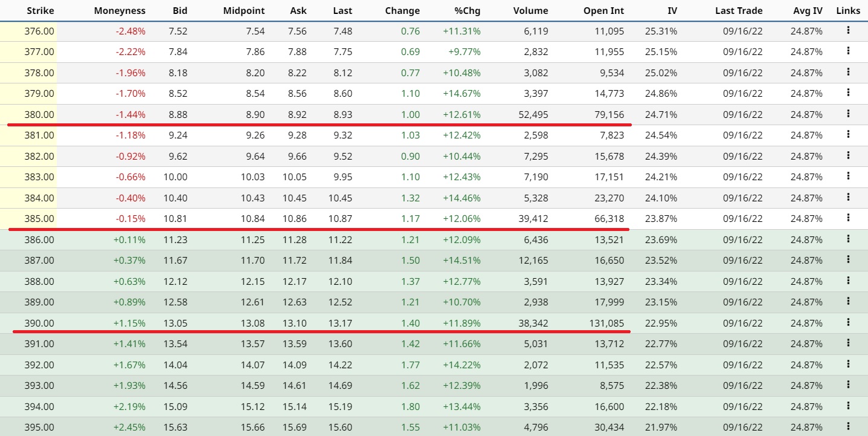Image resolution: width=868 pixels, height=436 pixels.
Task: Open links menu for strike 395.00
Action: pyautogui.click(x=848, y=426)
